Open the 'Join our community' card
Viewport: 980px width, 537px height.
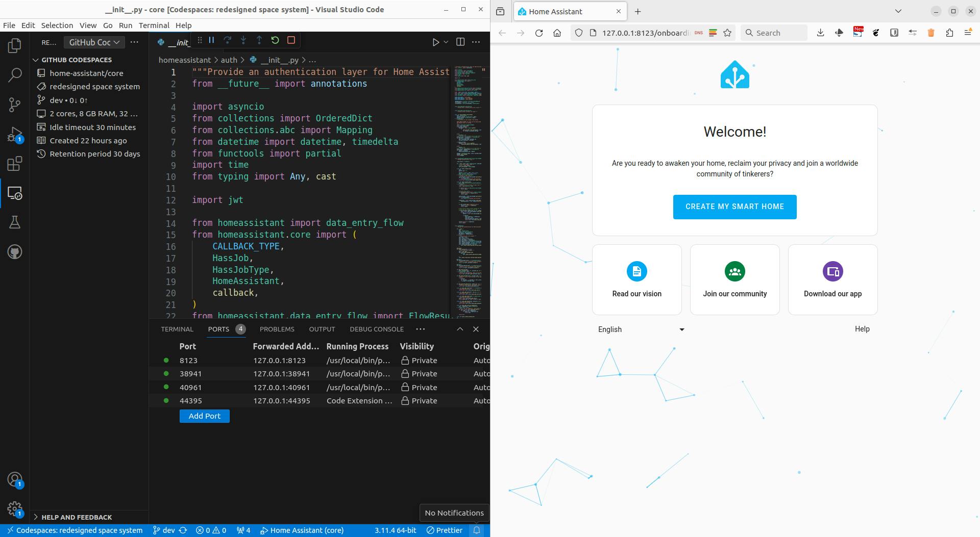point(735,279)
